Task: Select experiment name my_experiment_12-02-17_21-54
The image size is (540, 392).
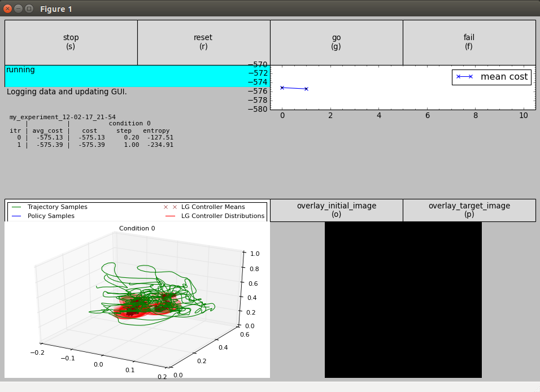Action: 63,117
